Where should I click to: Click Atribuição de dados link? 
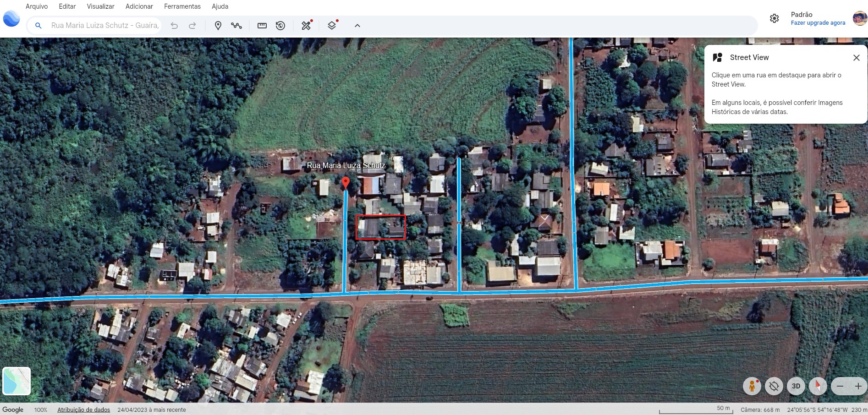click(x=83, y=410)
